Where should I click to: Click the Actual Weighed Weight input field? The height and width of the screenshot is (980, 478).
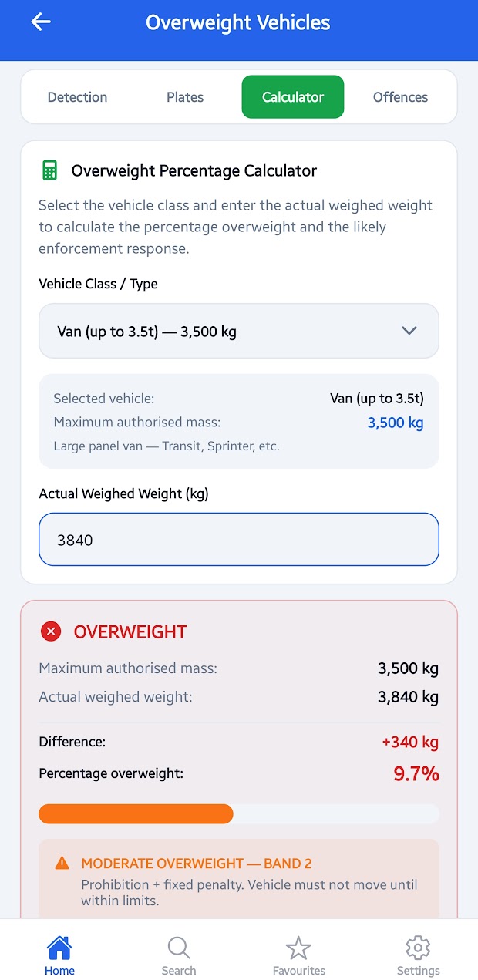coord(239,540)
